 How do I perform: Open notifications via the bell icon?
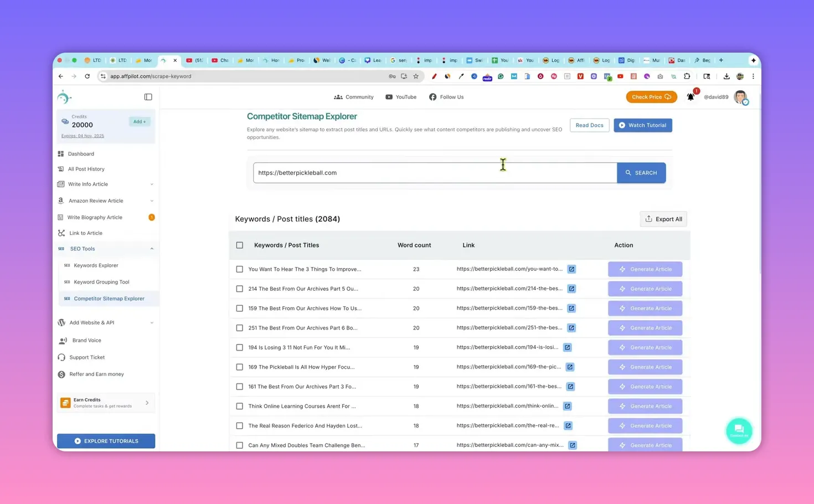[x=691, y=97]
